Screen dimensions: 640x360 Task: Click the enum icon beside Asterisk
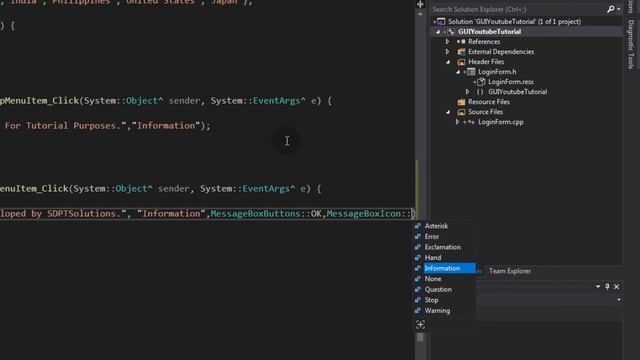(418, 226)
